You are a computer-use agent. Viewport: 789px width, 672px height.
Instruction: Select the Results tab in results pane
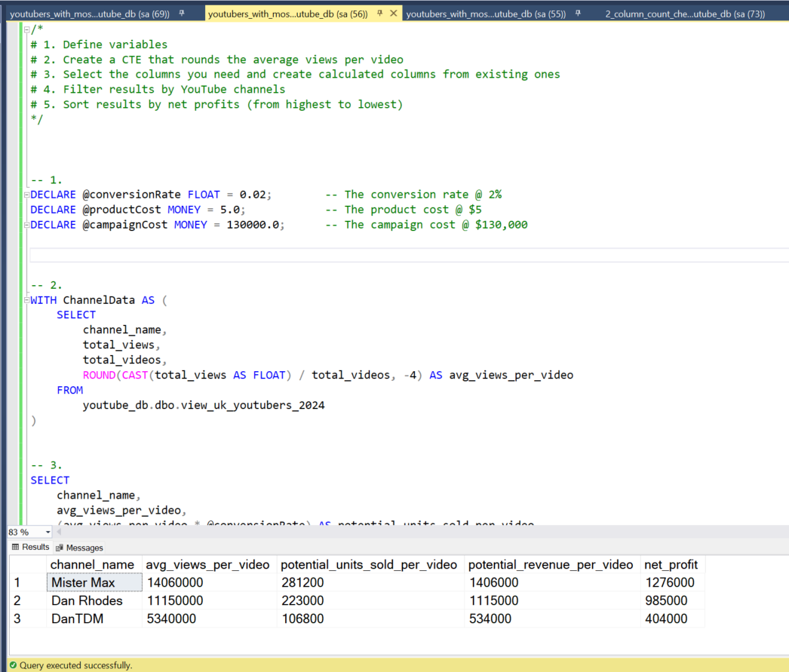pyautogui.click(x=30, y=548)
